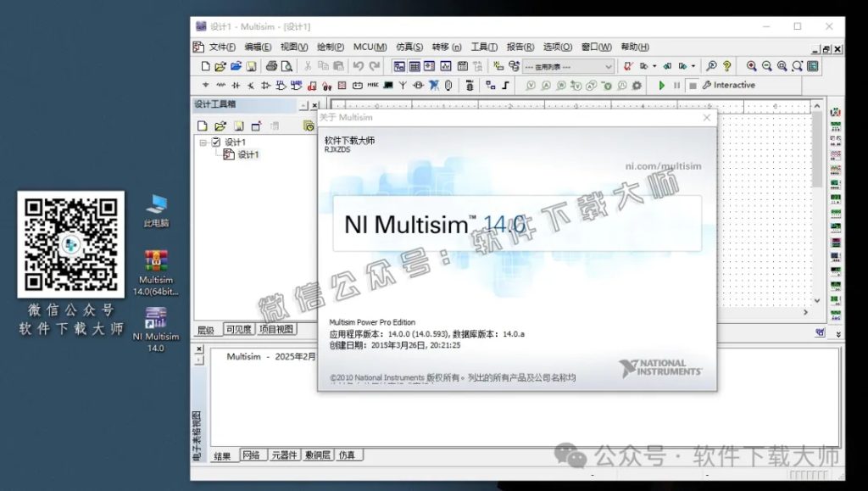This screenshot has width=868, height=491.
Task: Pause the running simulation
Action: pyautogui.click(x=677, y=85)
